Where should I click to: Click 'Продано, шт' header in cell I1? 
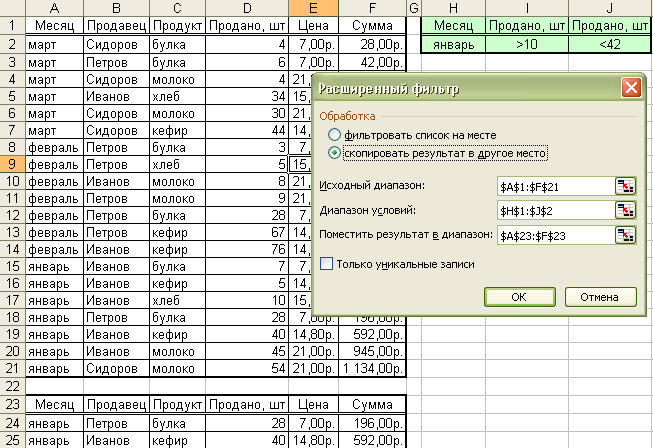(527, 25)
